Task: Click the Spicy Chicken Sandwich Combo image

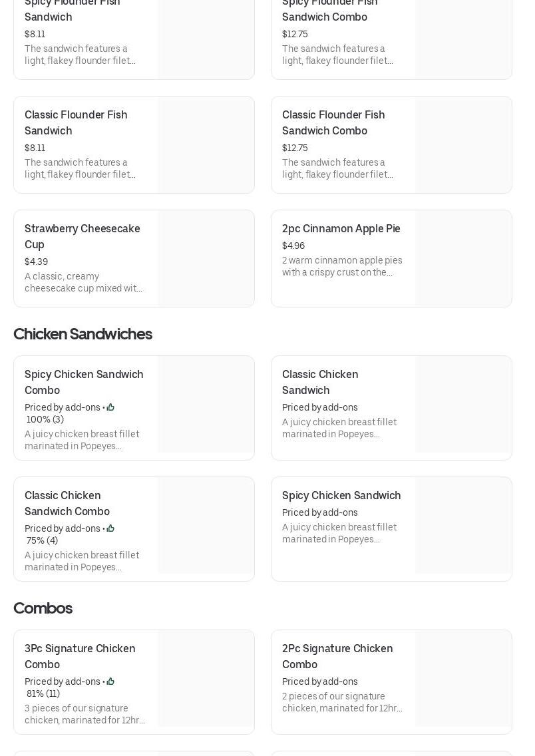Action: (206, 405)
